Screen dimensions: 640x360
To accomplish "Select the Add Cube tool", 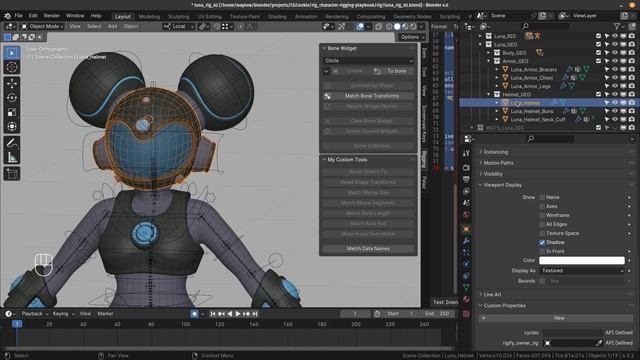I will pyautogui.click(x=12, y=173).
